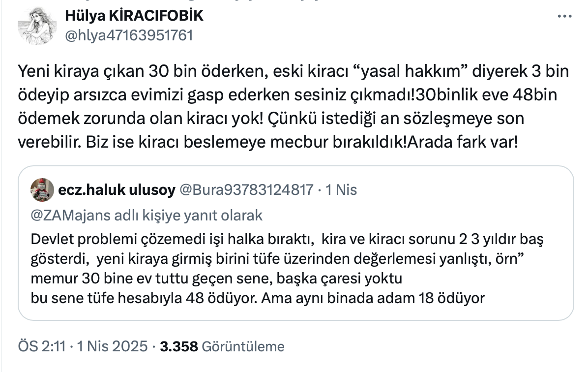Click the quoted line "bu sene tüfe hesabıyla 48 ödüyor"
The height and width of the screenshot is (372, 588).
point(143,298)
